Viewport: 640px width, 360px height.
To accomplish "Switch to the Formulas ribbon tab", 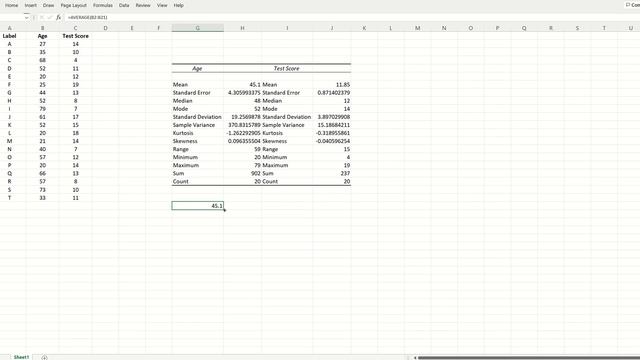I will 103,5.
